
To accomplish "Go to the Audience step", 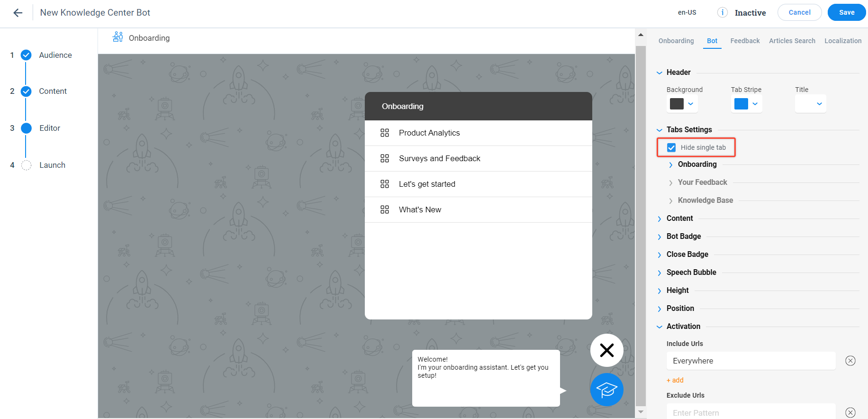I will pos(55,55).
